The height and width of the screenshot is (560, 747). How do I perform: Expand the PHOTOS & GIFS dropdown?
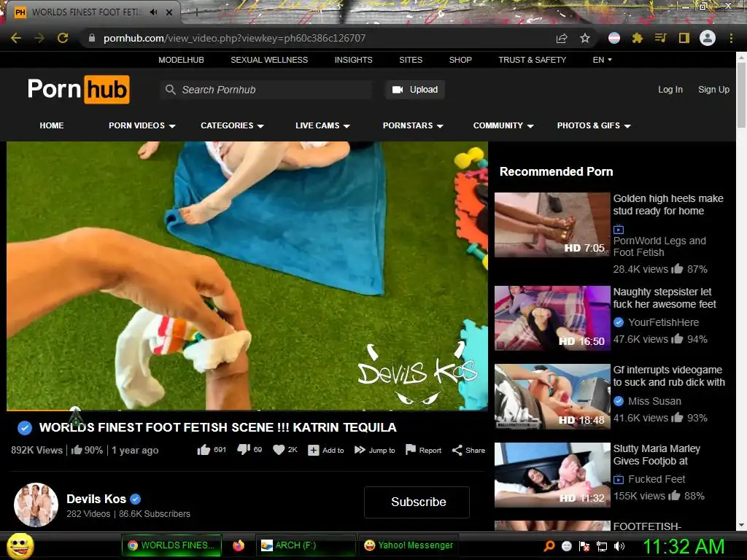pos(594,125)
